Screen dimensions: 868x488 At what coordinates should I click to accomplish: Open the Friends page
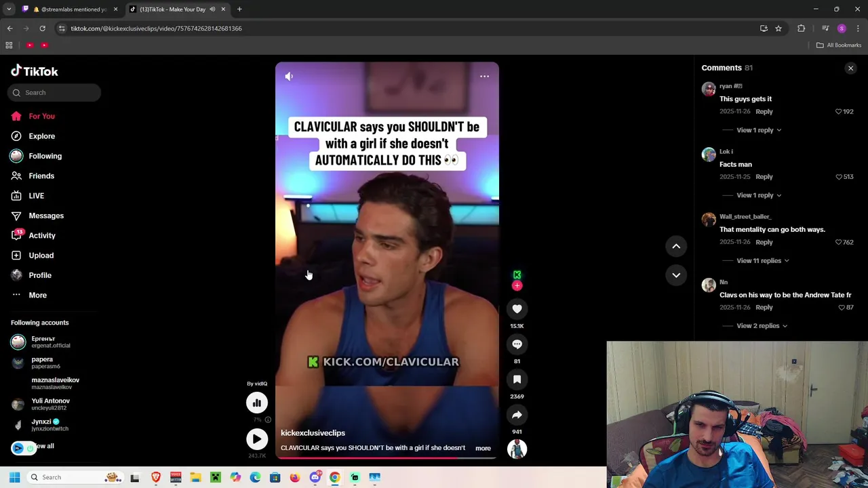pos(41,176)
